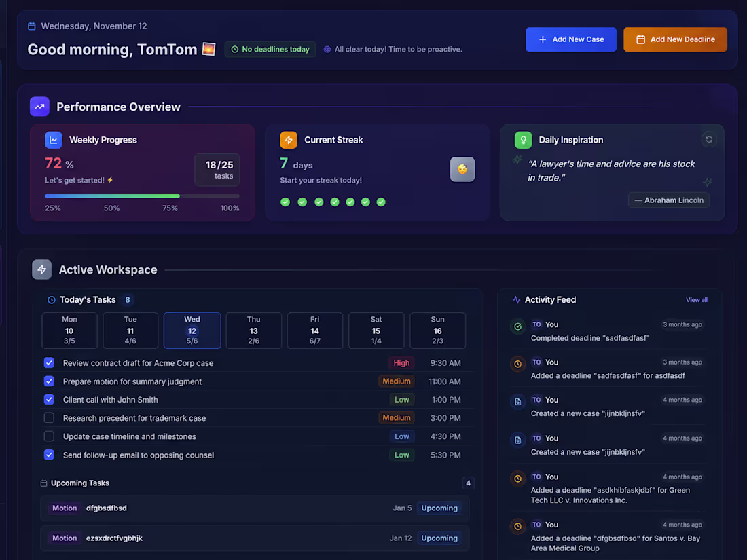747x560 pixels.
Task: Select the Tue 11 day tab
Action: coord(130,331)
